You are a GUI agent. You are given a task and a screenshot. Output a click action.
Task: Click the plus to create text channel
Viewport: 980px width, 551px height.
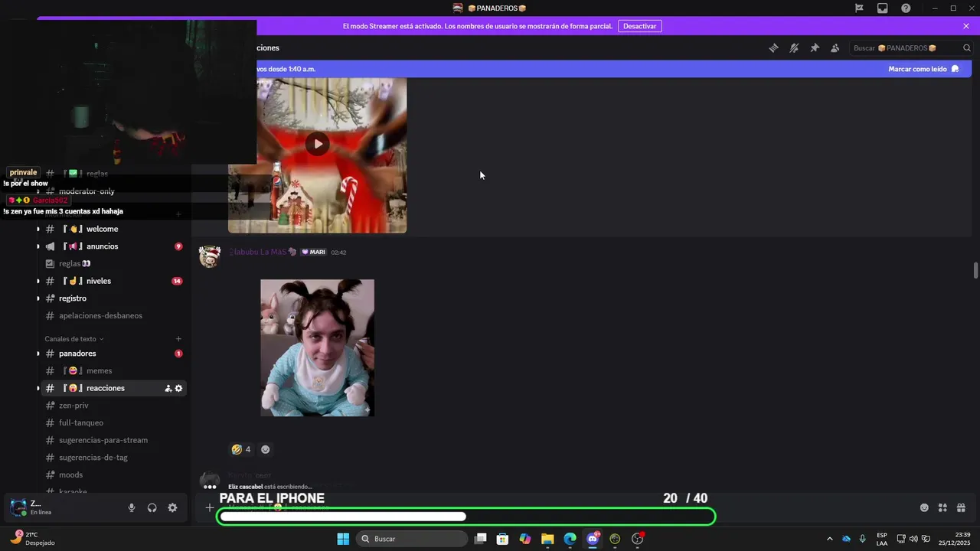178,339
